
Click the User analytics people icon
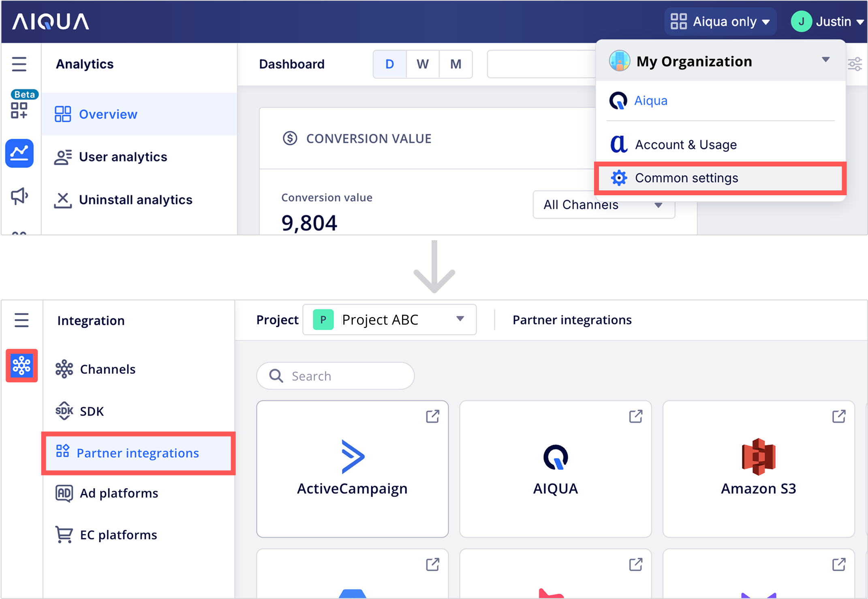pos(63,157)
